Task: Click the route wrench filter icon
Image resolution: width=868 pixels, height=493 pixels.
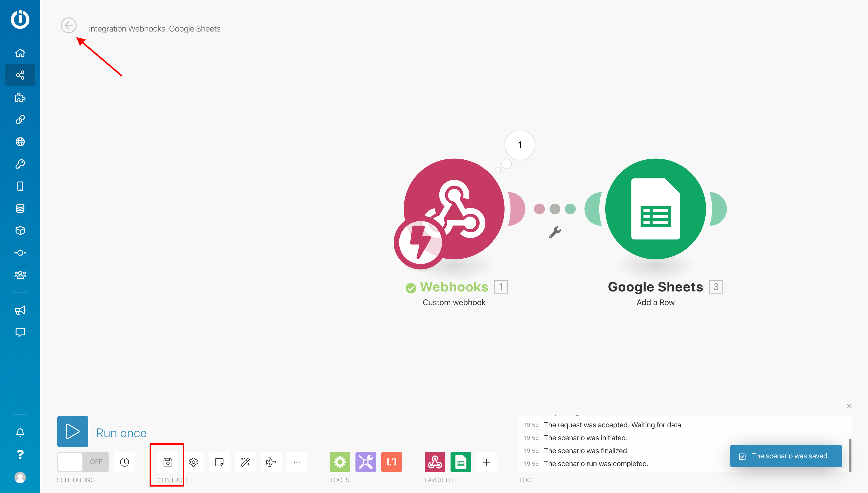Action: [555, 232]
